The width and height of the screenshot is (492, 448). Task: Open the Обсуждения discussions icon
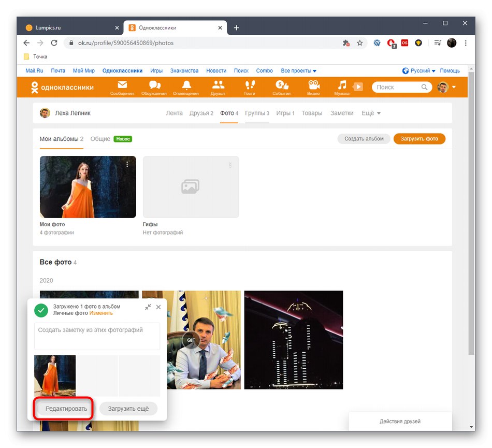click(154, 88)
